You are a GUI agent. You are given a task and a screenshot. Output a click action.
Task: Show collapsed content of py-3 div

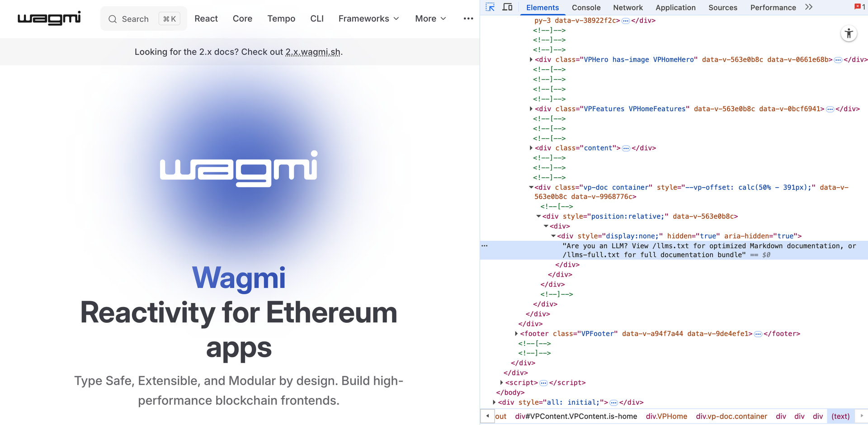click(x=626, y=21)
